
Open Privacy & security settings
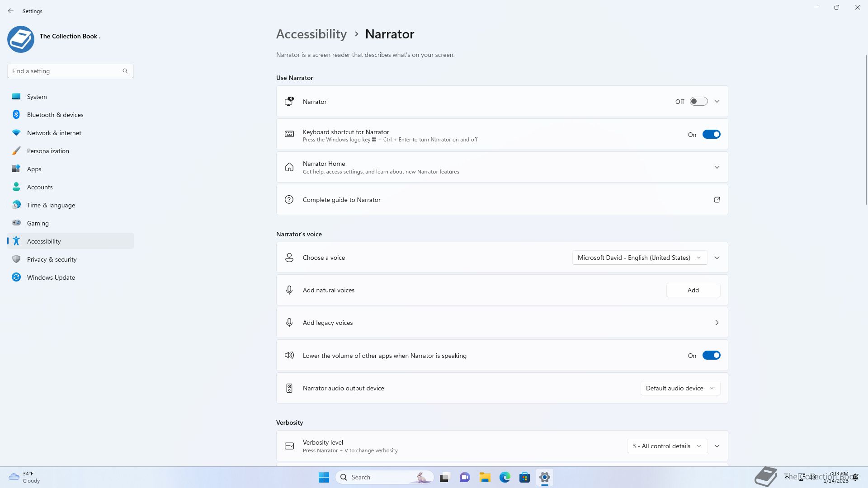[70, 259]
